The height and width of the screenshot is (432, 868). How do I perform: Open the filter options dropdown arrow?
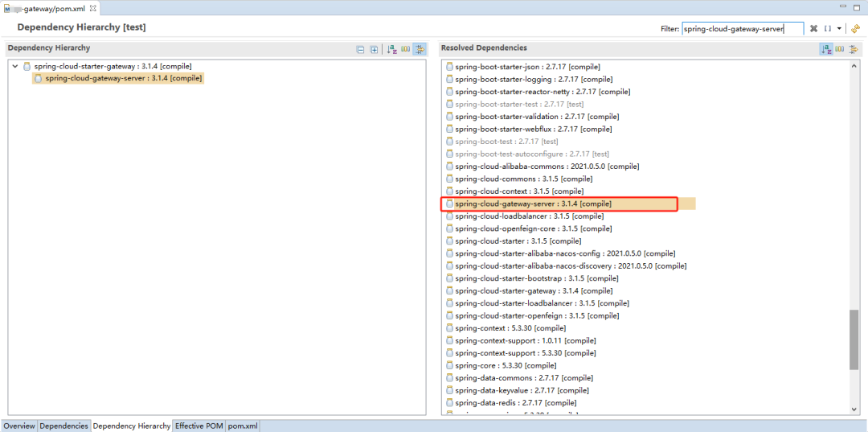coord(839,29)
